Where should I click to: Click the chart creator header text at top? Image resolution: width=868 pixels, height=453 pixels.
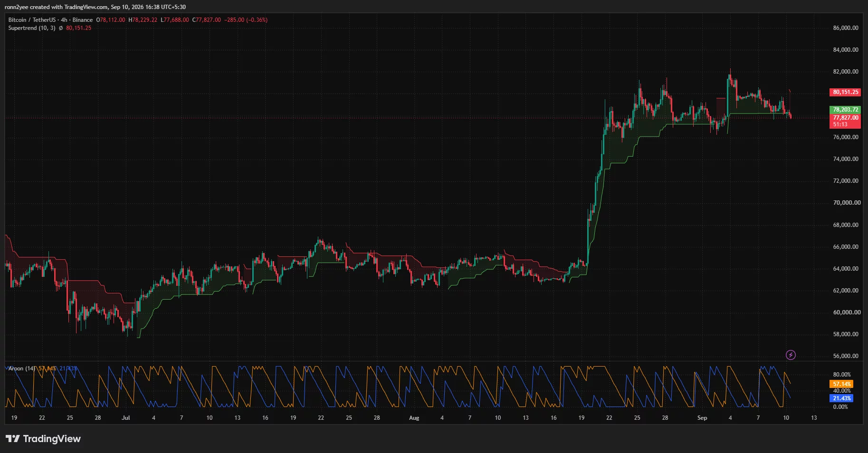95,7
